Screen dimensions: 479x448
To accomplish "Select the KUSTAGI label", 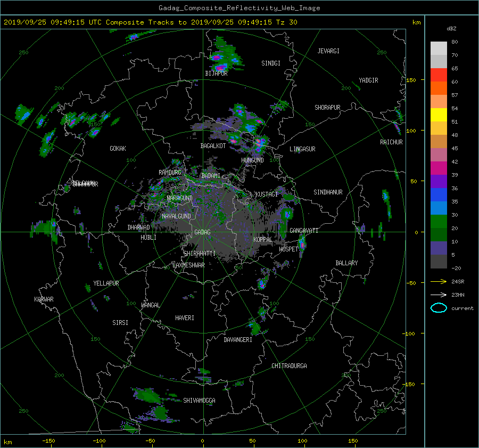I will [267, 194].
